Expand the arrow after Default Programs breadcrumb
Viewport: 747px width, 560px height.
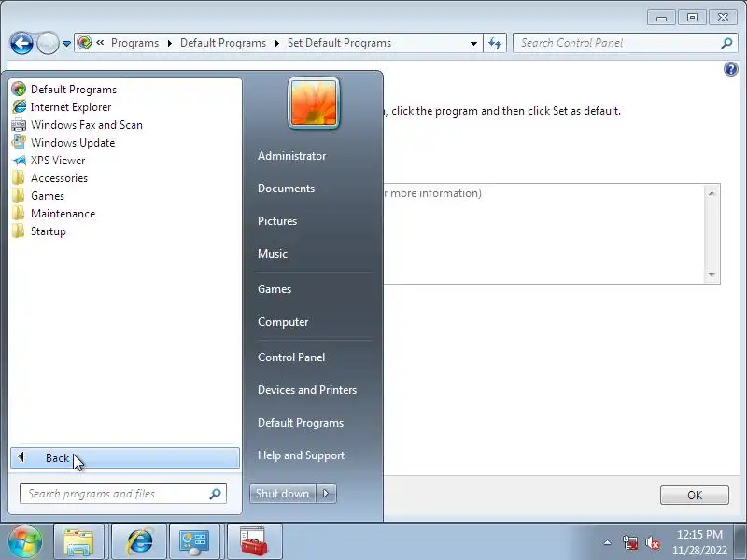(276, 43)
